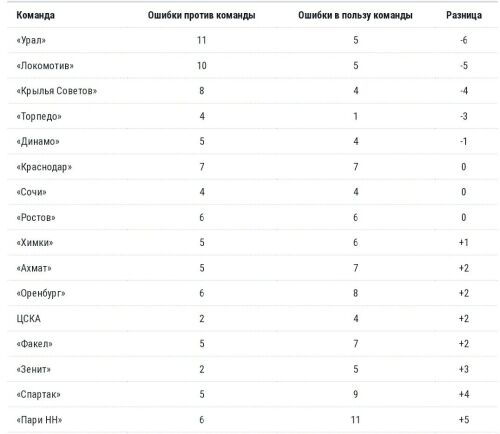500x434 pixels.
Task: Click the +5 difference for «Пари НН»
Action: pos(464,420)
